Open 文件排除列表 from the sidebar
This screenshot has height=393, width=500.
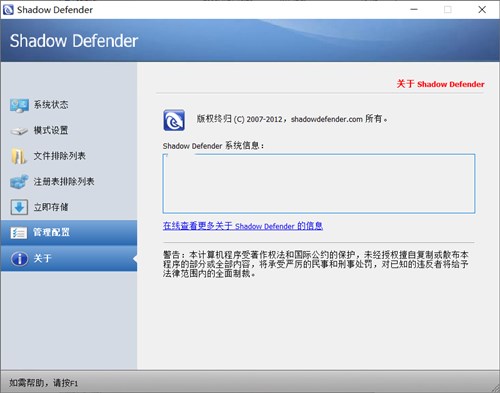click(69, 156)
